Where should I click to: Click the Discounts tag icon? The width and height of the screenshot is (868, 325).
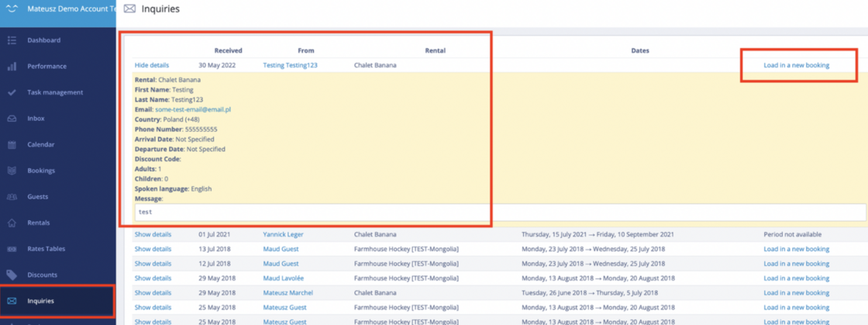[x=12, y=275]
